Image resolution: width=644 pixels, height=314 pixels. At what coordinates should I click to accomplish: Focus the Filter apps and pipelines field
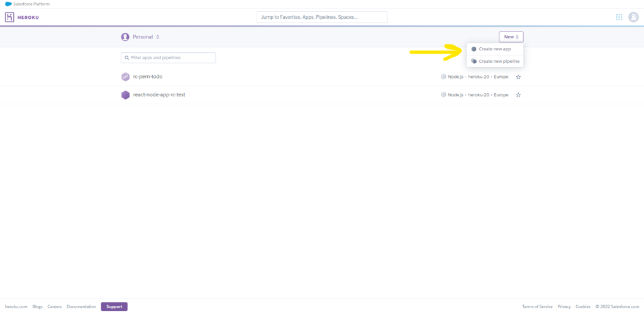pos(168,58)
